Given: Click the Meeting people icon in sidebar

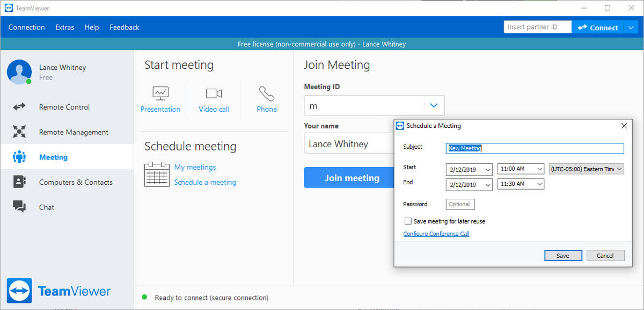Looking at the screenshot, I should (x=19, y=157).
